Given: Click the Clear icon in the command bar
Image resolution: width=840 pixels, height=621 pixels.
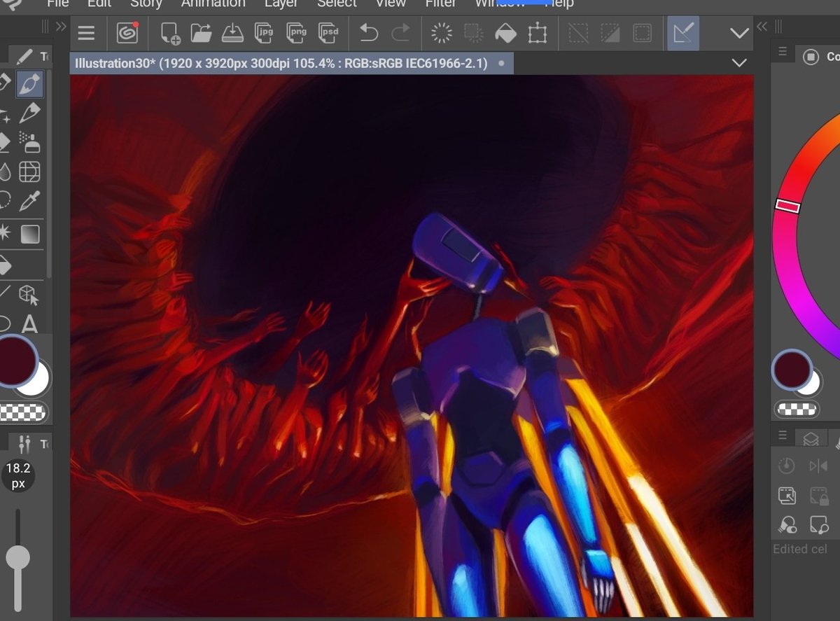Looking at the screenshot, I should 442,33.
